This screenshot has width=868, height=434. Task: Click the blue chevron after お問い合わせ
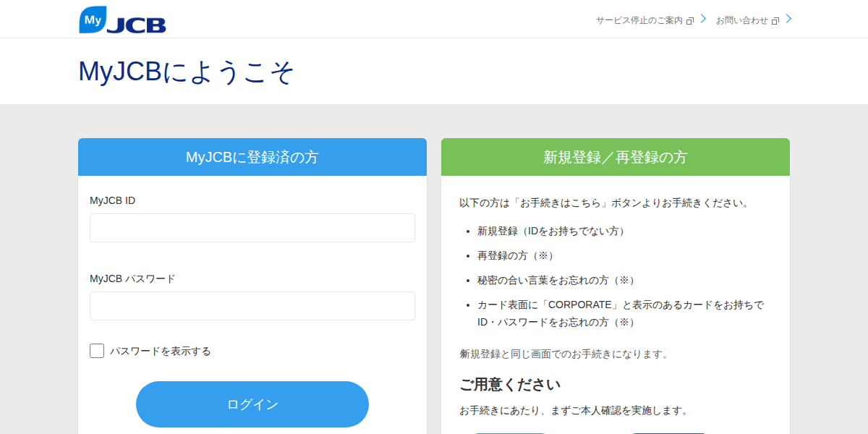pos(788,20)
